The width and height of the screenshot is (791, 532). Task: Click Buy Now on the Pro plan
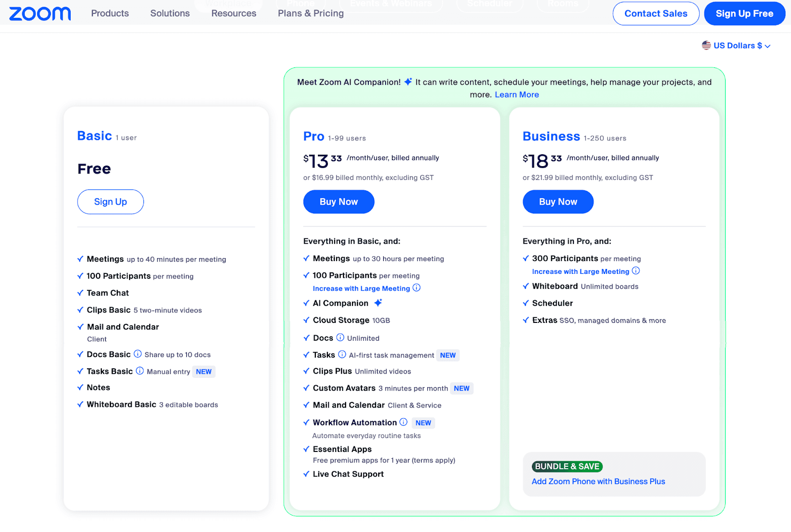point(339,202)
